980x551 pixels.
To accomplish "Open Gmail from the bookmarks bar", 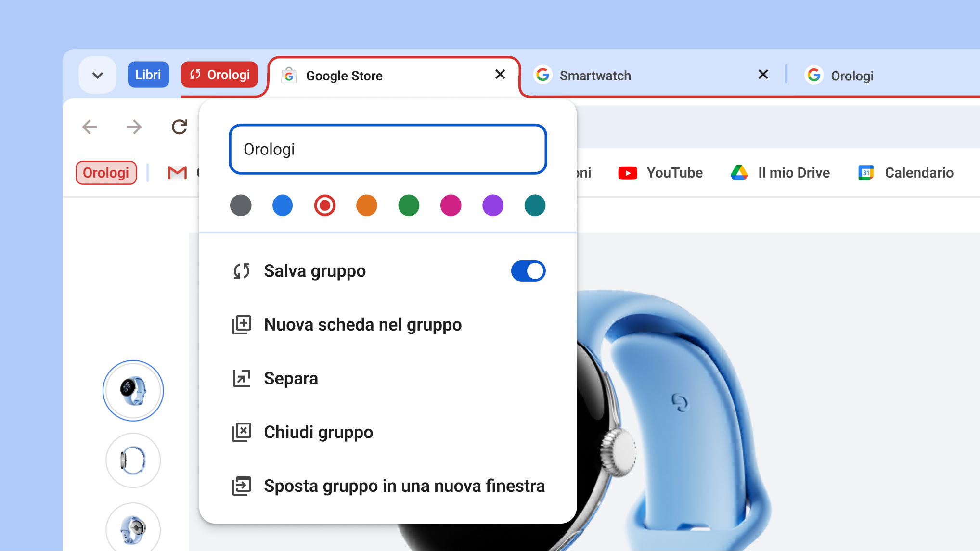I will click(x=177, y=172).
